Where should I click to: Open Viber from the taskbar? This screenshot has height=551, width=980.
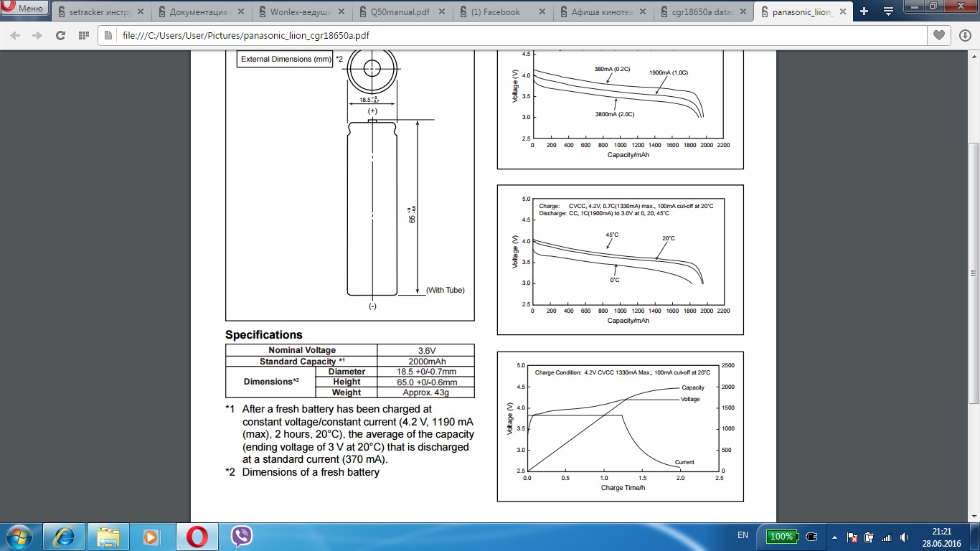(241, 537)
